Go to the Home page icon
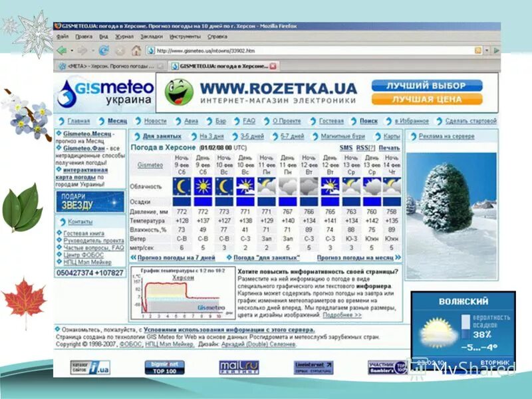 [x=136, y=51]
